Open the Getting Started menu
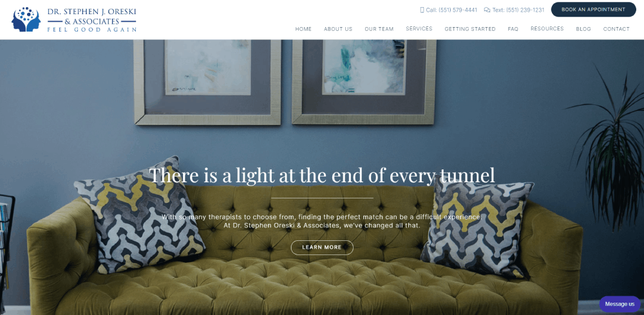The height and width of the screenshot is (315, 644). tap(470, 29)
